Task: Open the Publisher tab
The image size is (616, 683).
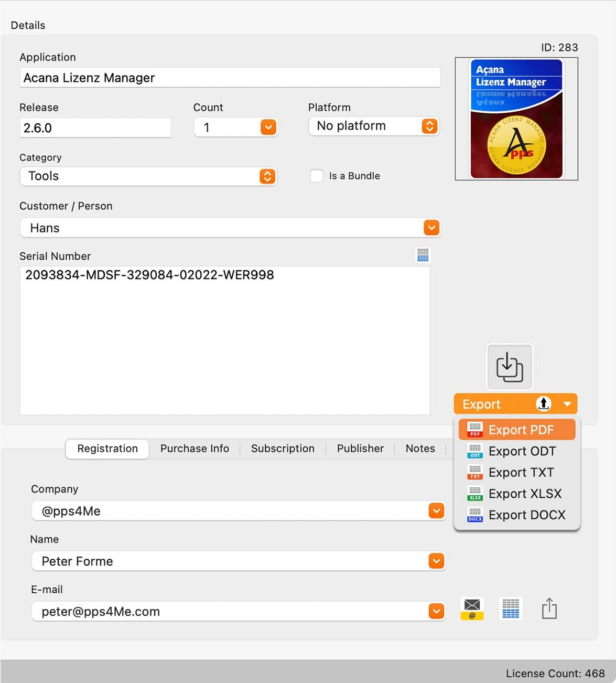Action: click(x=360, y=449)
